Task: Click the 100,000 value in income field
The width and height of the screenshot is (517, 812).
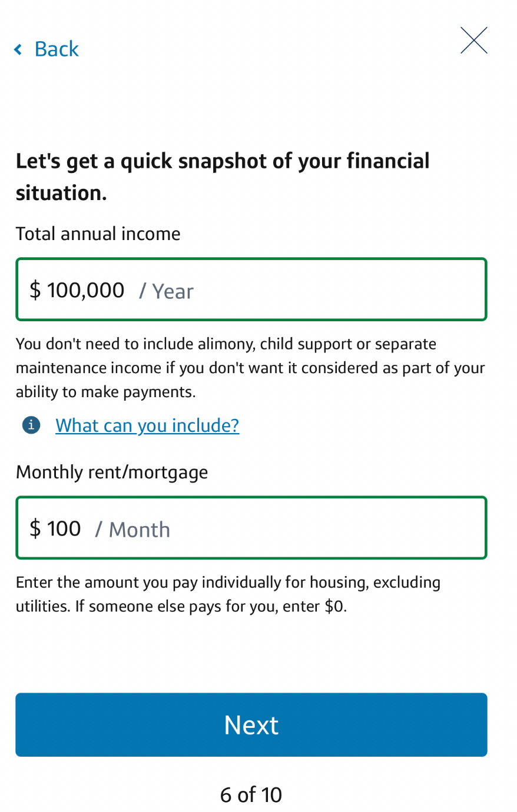Action: coord(86,290)
